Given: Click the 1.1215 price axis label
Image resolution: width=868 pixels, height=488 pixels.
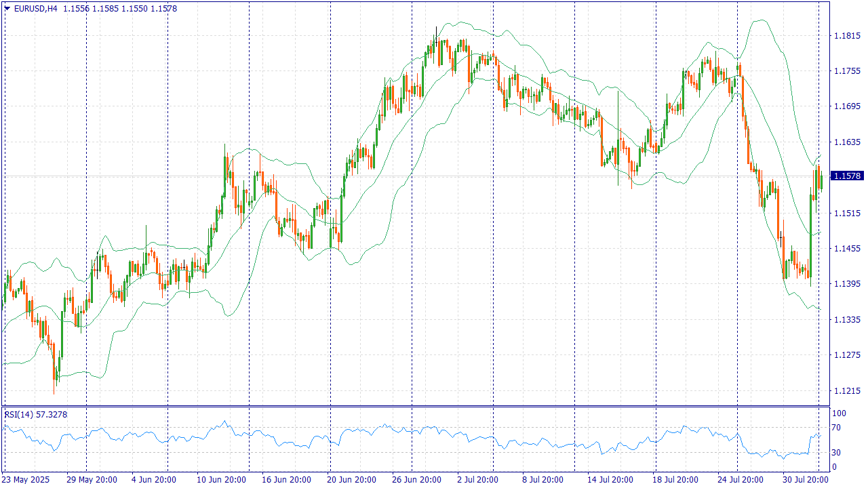Looking at the screenshot, I should click(x=846, y=390).
